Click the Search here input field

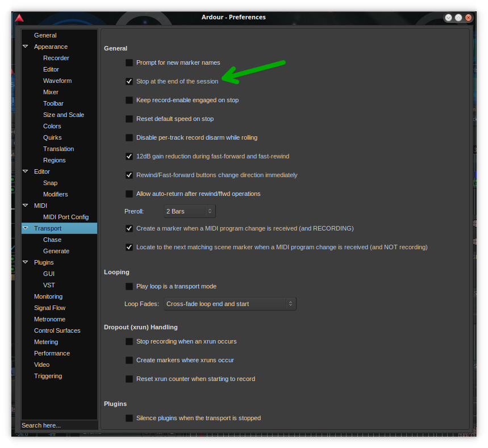(59, 425)
